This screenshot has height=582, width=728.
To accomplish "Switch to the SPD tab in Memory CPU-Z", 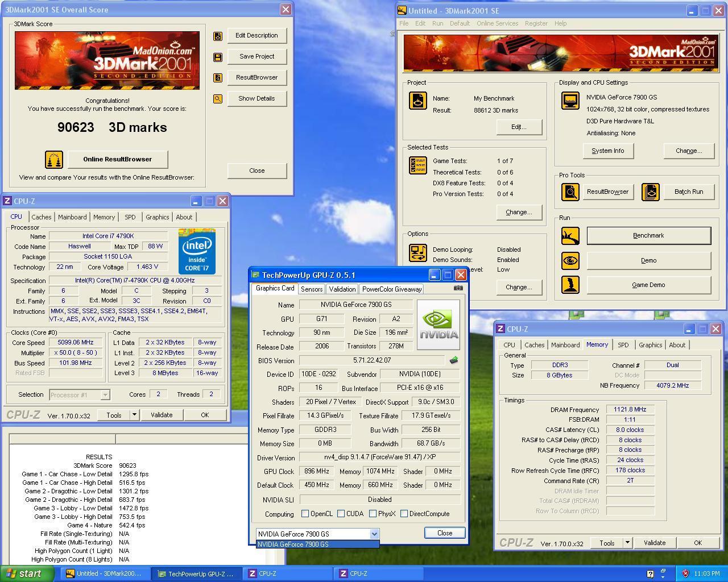I will tap(623, 345).
